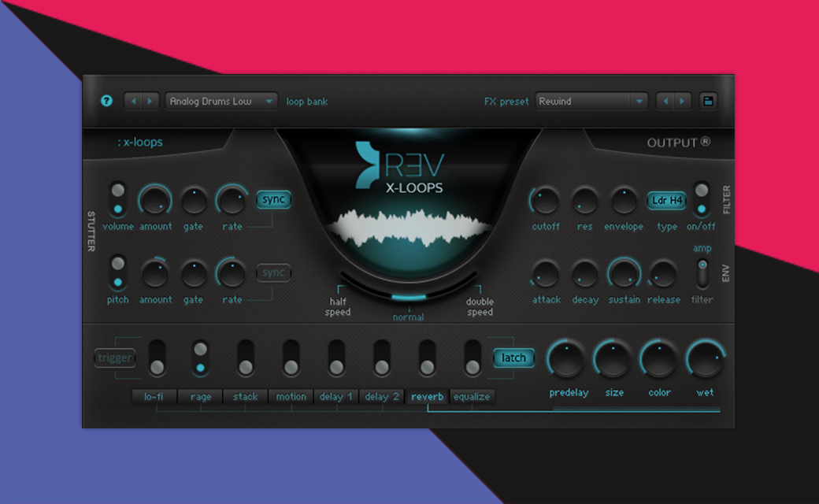Viewport: 819px width, 504px height.
Task: Toggle the lo-fi effect switch
Action: pyautogui.click(x=157, y=358)
